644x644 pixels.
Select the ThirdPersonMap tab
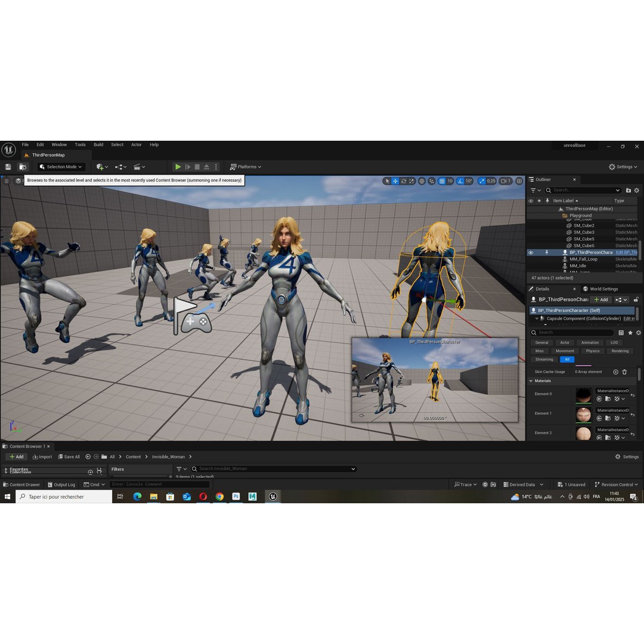[48, 155]
